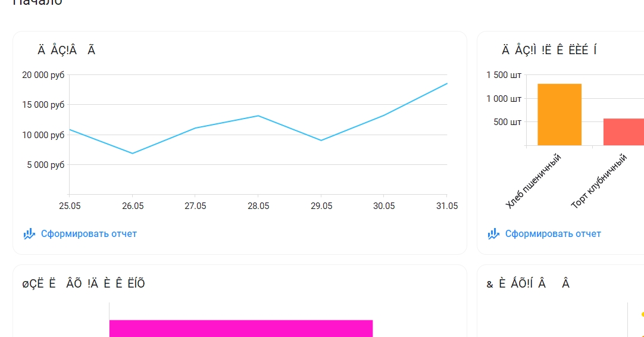644x337 pixels.
Task: Click the line chart point at 29.05
Action: [x=321, y=141]
